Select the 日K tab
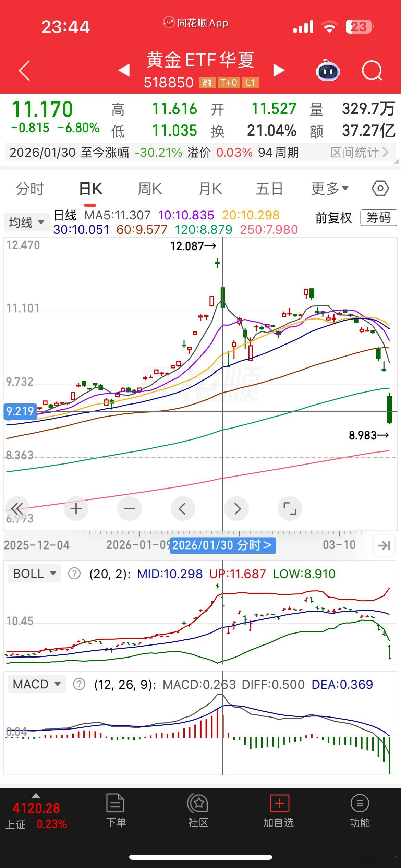The height and width of the screenshot is (868, 401). (90, 189)
